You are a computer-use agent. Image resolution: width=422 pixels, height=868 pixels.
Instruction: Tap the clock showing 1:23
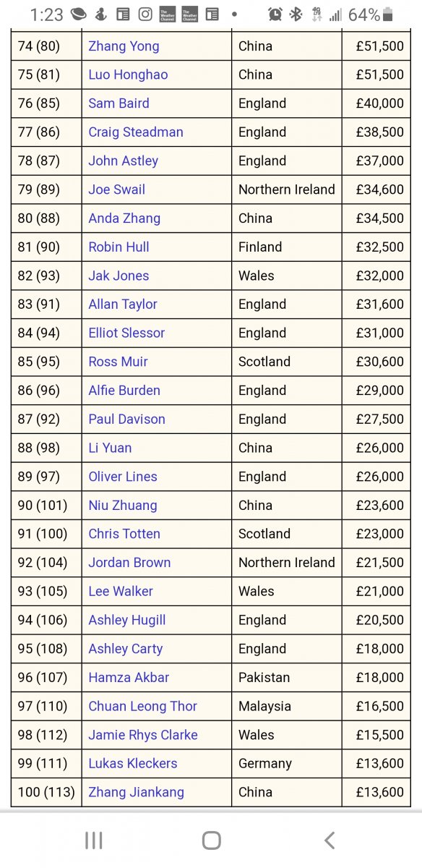[46, 14]
